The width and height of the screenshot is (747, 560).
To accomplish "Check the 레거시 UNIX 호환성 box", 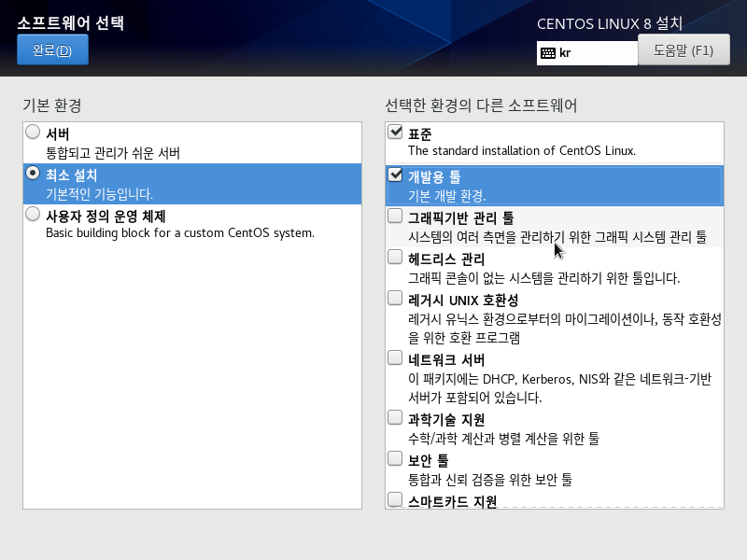I will point(395,298).
